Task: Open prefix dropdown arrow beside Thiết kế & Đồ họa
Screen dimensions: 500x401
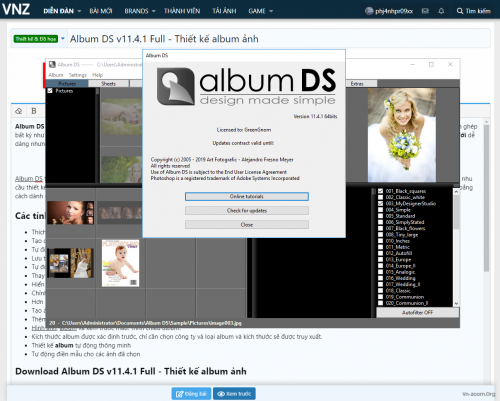Action: 63,39
